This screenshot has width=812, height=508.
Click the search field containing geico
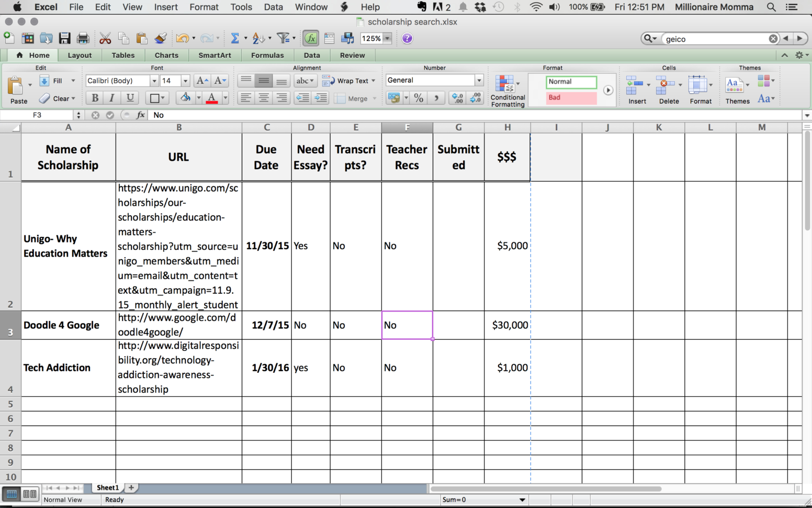(x=715, y=39)
